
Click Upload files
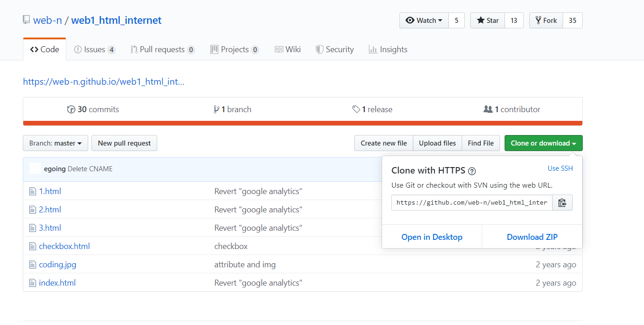437,143
